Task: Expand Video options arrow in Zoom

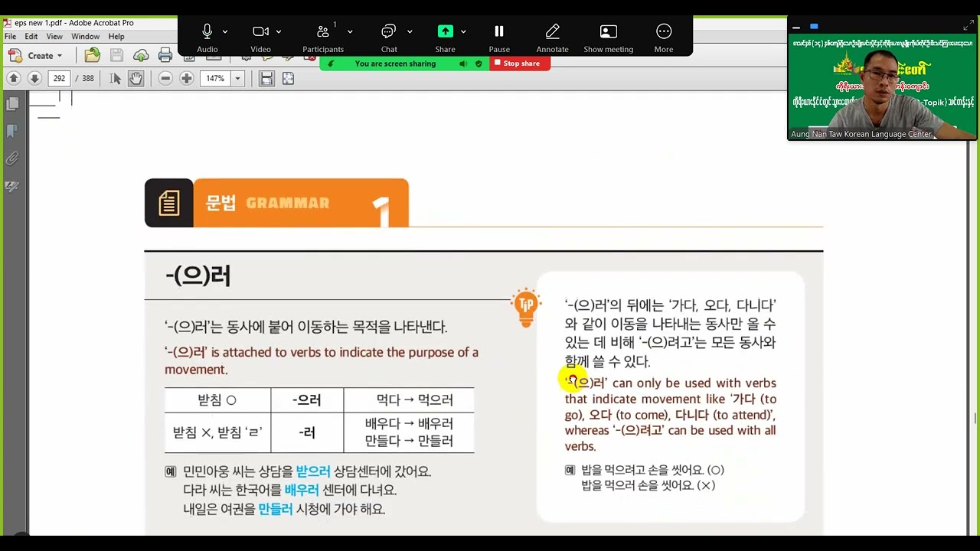Action: [x=279, y=31]
